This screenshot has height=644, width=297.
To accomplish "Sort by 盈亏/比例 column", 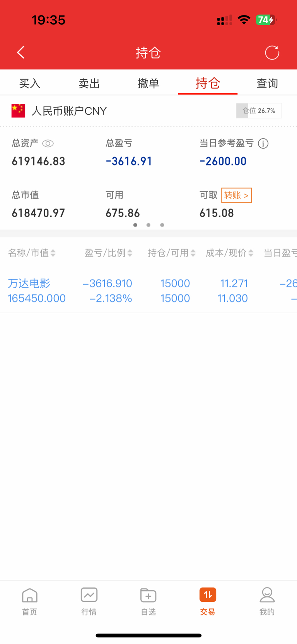I will click(108, 253).
